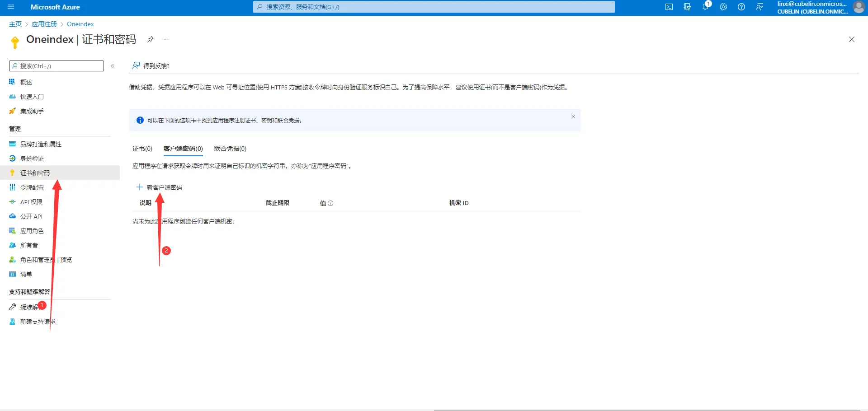The height and width of the screenshot is (411, 868).
Task: Send feedback using the person-chat icon
Action: 759,7
